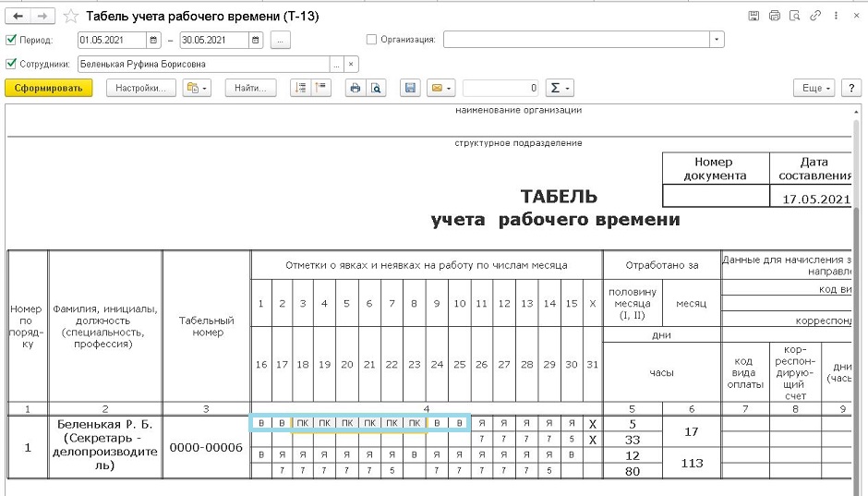The width and height of the screenshot is (868, 496).
Task: Click the back navigation arrow
Action: point(18,17)
